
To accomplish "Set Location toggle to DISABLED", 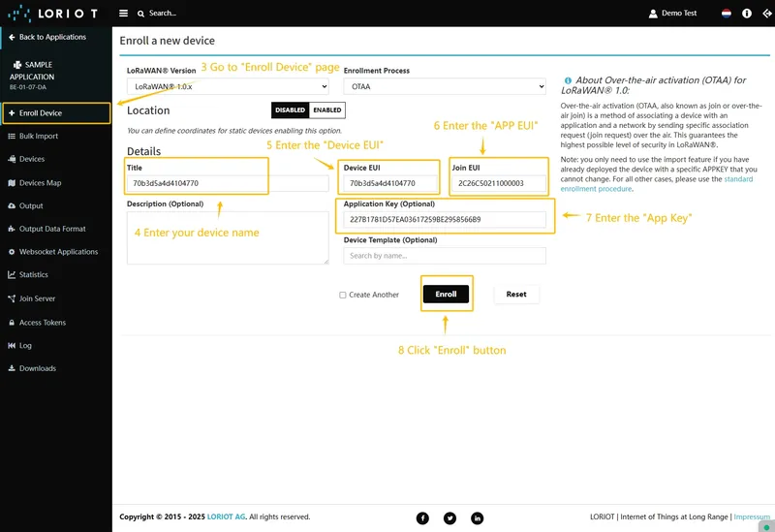I will tap(290, 110).
